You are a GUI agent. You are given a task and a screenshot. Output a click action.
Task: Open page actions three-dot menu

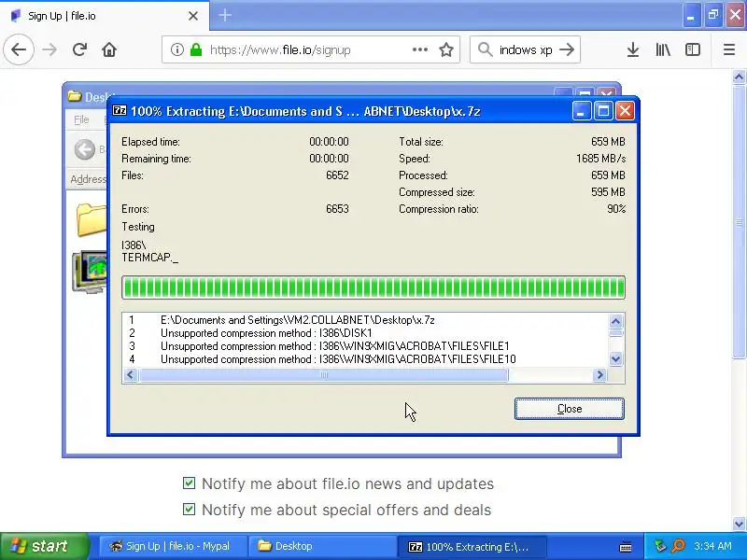(x=419, y=49)
